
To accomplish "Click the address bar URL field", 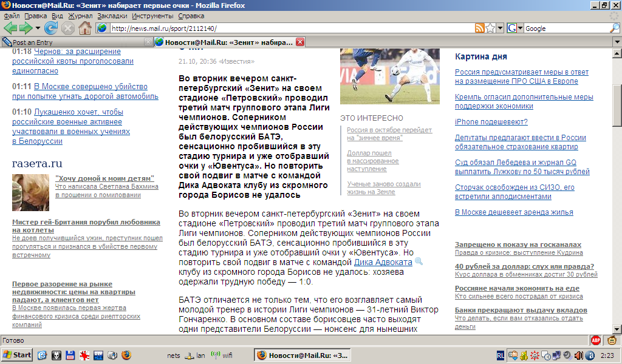I will [292, 29].
